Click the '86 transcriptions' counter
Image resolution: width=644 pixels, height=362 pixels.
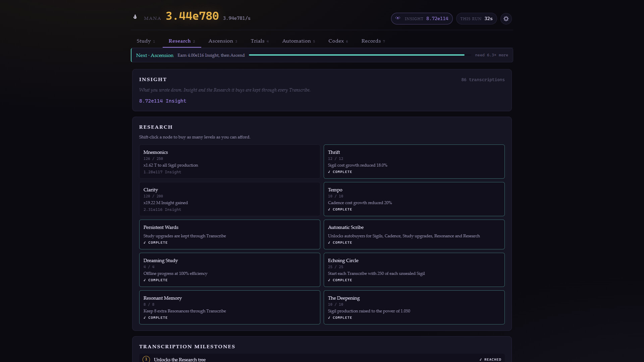coord(483,79)
